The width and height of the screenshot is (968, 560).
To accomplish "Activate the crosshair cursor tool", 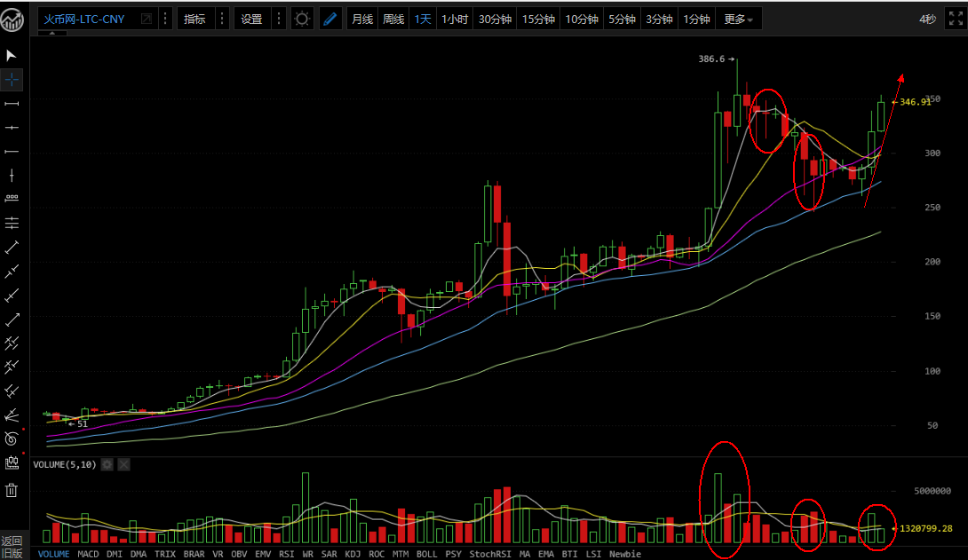I will pos(12,80).
